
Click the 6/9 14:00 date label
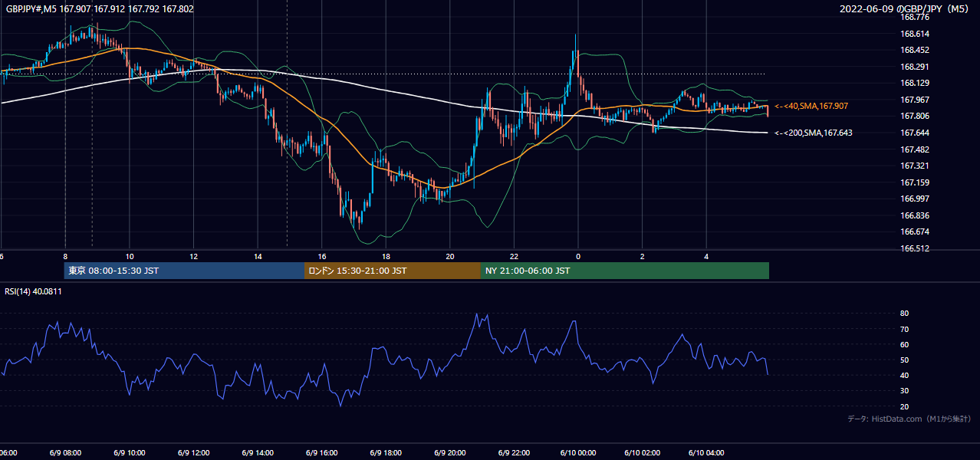258,452
